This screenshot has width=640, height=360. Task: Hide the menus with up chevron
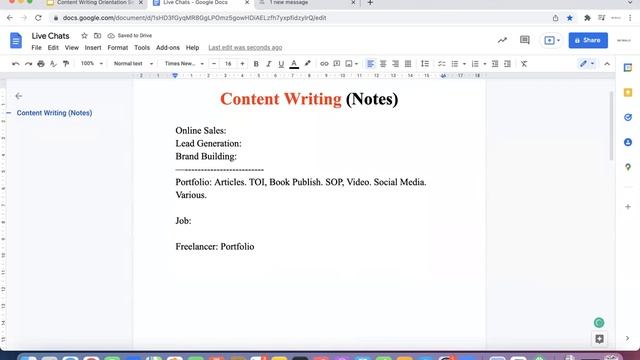tap(607, 64)
